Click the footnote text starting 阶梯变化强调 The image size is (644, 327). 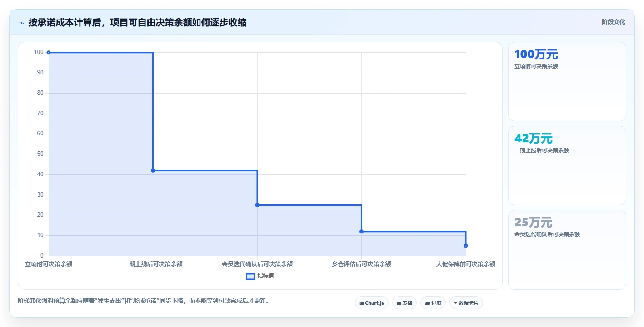point(143,301)
